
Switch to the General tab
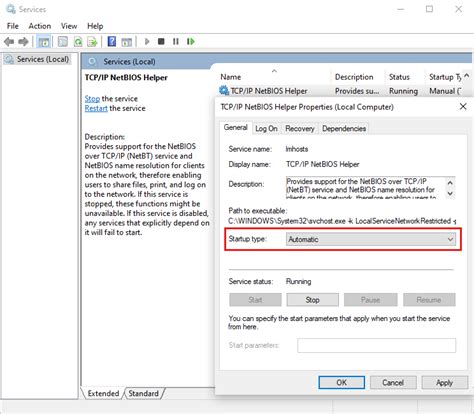(x=236, y=128)
